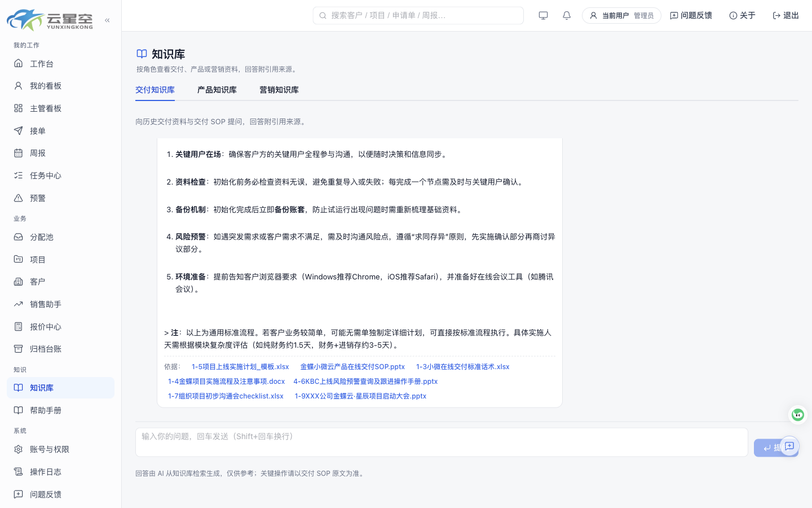Click 问题反馈 in the top bar
This screenshot has width=812, height=508.
691,16
